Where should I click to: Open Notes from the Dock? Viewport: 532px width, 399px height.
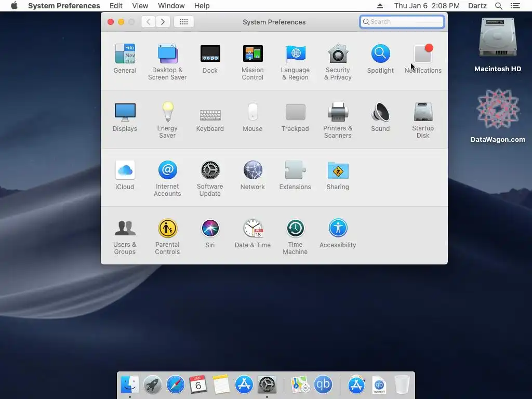click(x=221, y=385)
